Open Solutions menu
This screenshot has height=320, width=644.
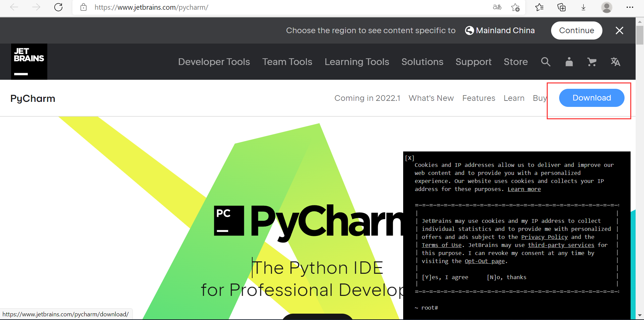tap(422, 62)
